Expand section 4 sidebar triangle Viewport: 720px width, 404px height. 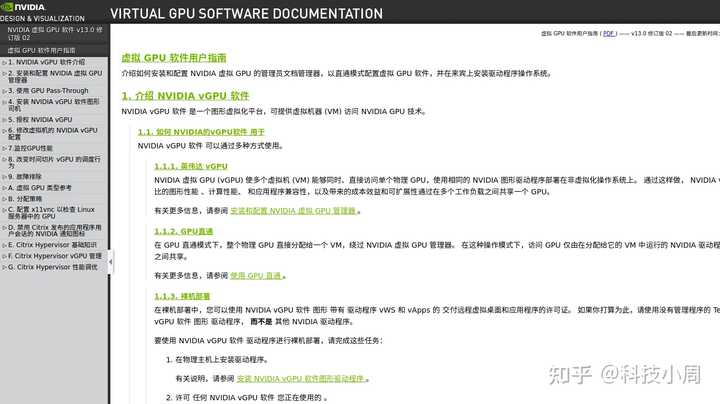click(4, 102)
